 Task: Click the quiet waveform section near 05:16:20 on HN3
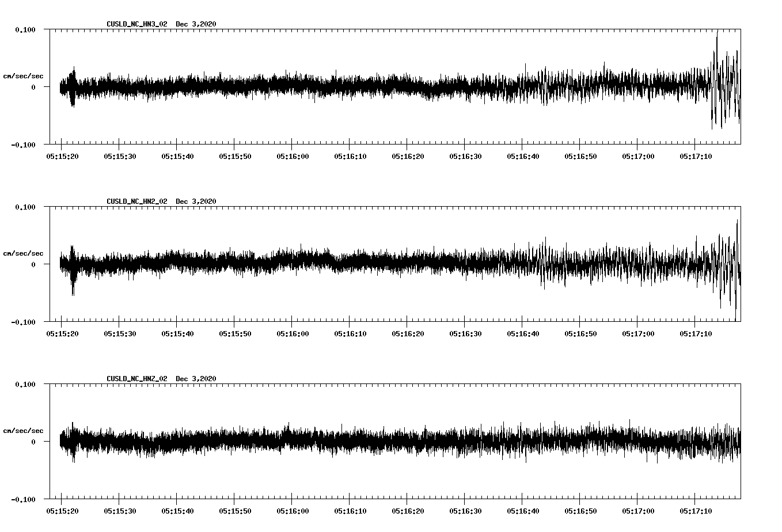(407, 86)
